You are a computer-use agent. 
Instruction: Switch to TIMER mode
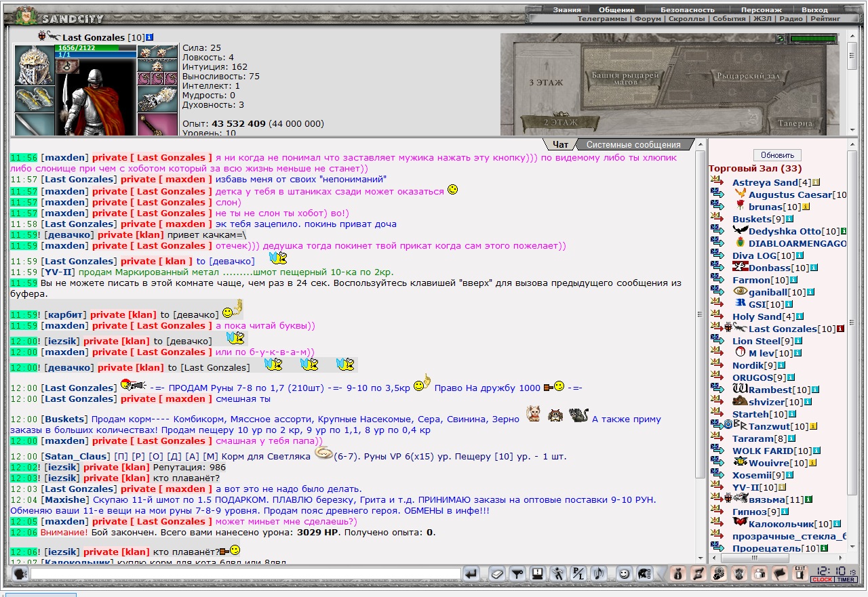click(846, 579)
